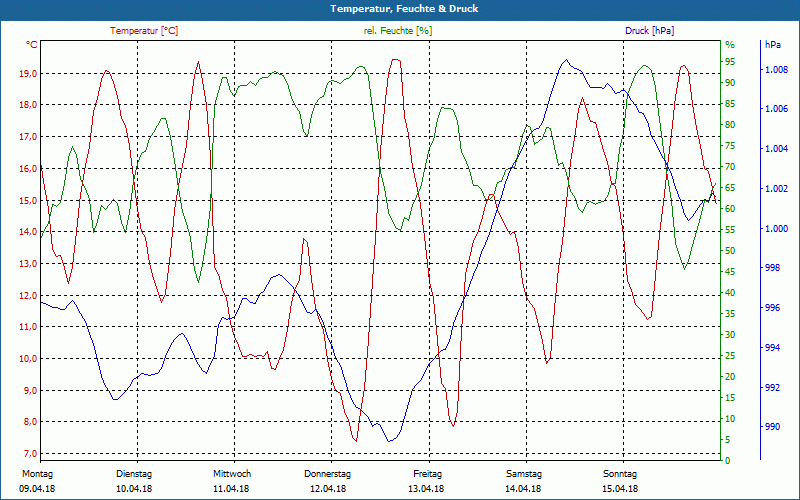The image size is (800, 500).
Task: Click the °C unit label on temperature axis
Action: [32, 44]
